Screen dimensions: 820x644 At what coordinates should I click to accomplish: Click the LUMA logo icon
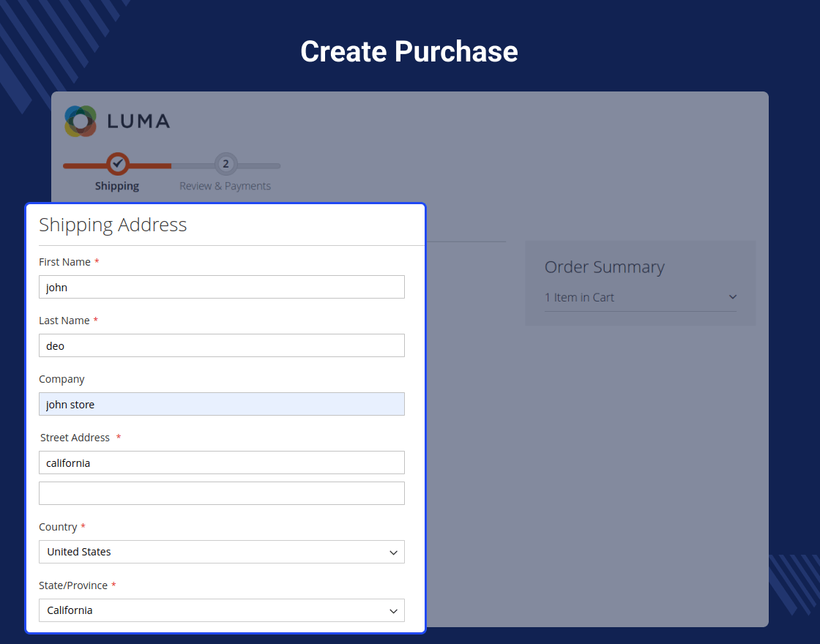click(x=81, y=121)
